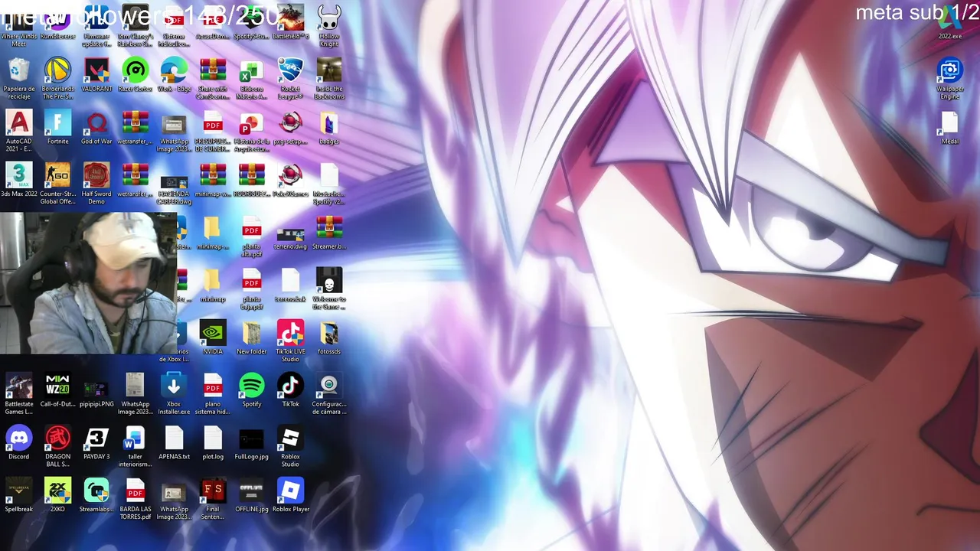Viewport: 980px width, 551px height.
Task: Select the DRAGON BALL S... game shortcut
Action: (57, 446)
